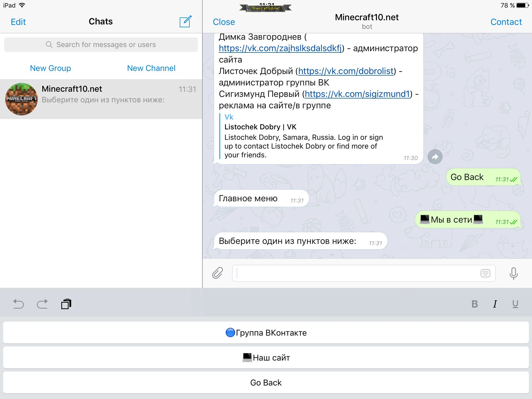Open the vk.com/sigizmund1 link
Screen dimensions: 532x399
coord(357,94)
